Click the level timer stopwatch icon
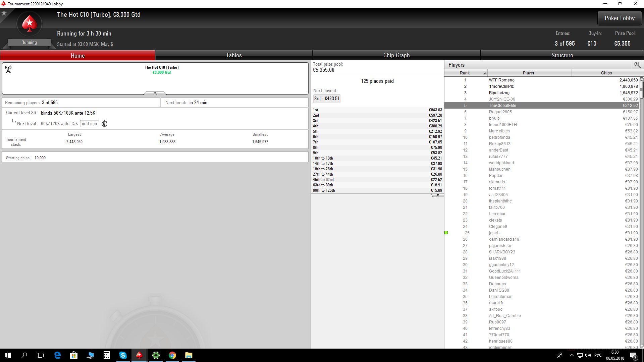The width and height of the screenshot is (644, 362). [105, 124]
